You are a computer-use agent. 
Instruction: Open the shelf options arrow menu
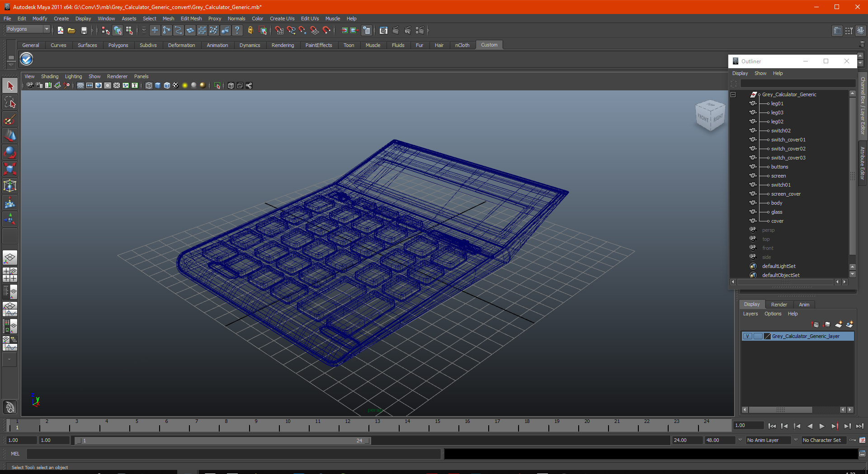click(x=11, y=65)
